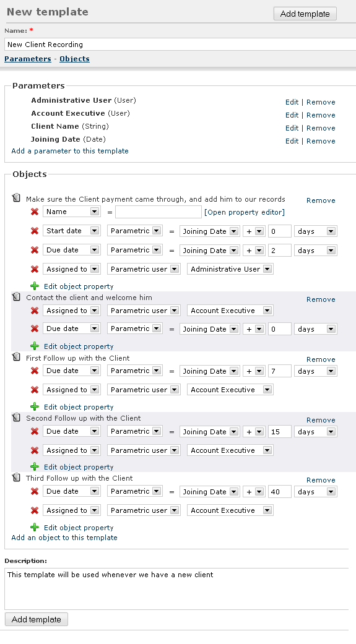This screenshot has width=356, height=644.
Task: Open the days unit dropdown for Start date
Action: pyautogui.click(x=315, y=231)
